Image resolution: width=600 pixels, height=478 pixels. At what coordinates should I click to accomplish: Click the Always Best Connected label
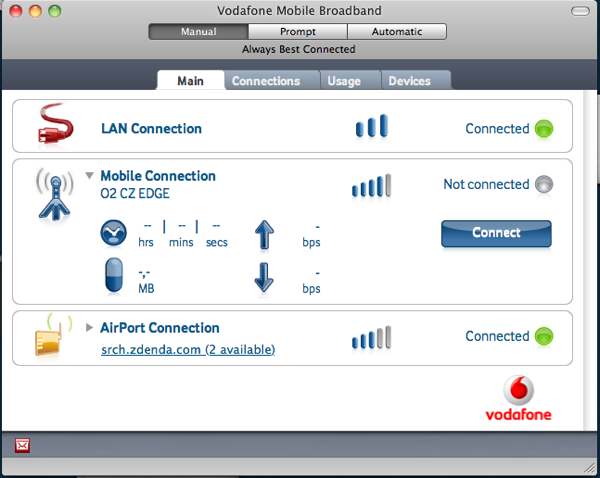point(298,49)
